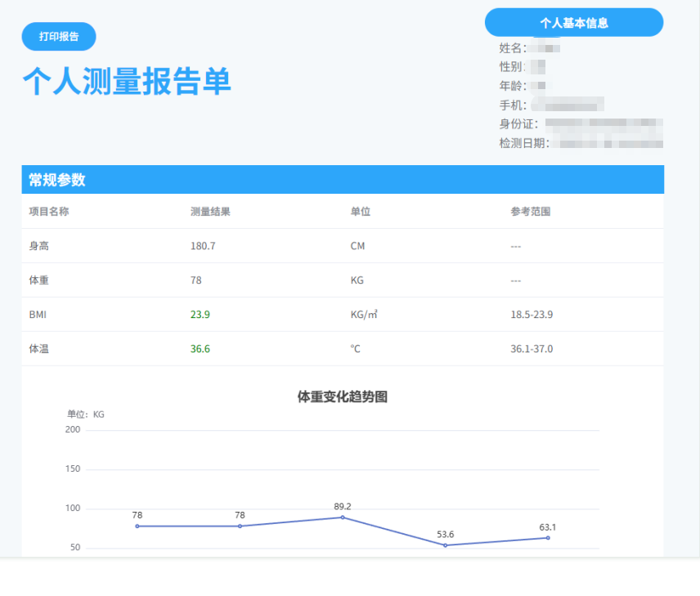
Task: Click the lowest data point 53.6
Action: tap(444, 544)
